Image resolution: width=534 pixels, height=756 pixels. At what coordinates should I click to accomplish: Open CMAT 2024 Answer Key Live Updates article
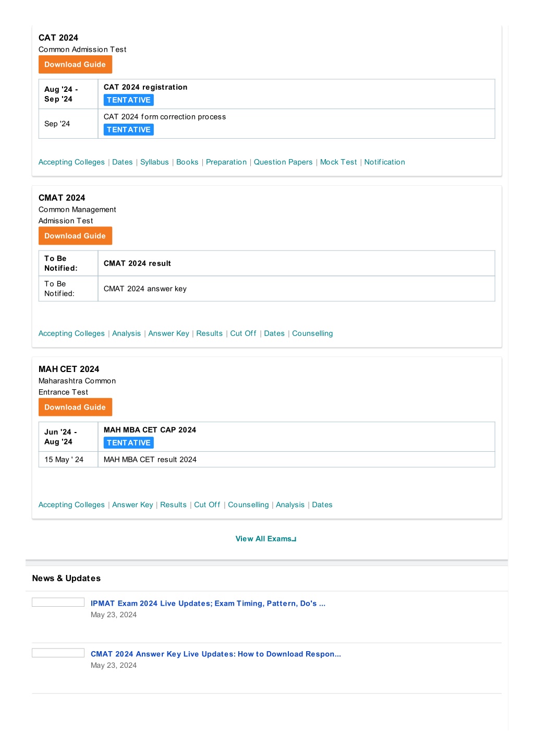[216, 654]
